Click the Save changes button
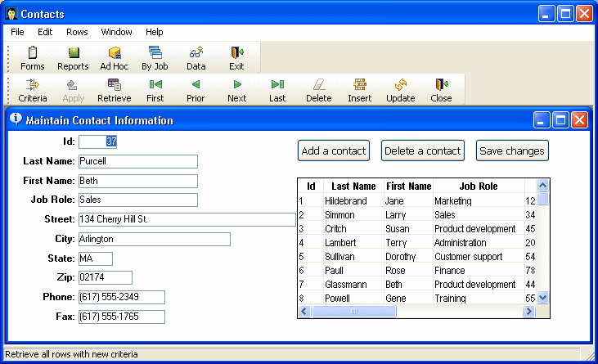The height and width of the screenshot is (364, 598). click(x=512, y=151)
